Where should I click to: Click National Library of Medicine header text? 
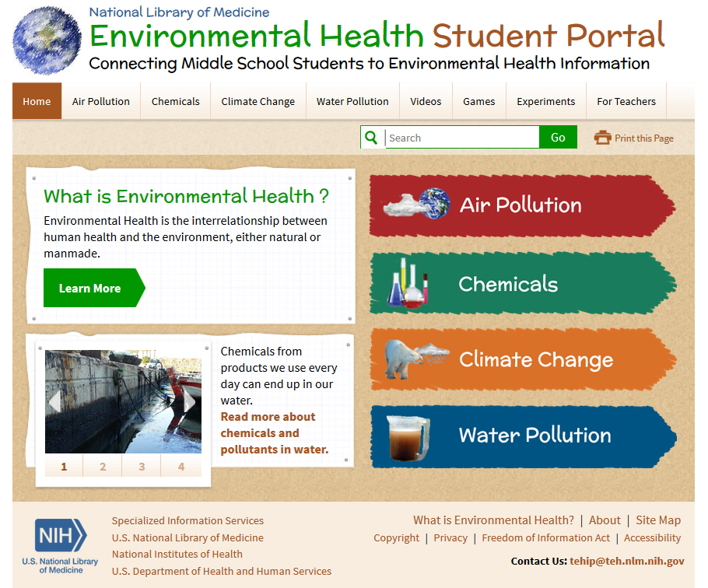(x=179, y=12)
